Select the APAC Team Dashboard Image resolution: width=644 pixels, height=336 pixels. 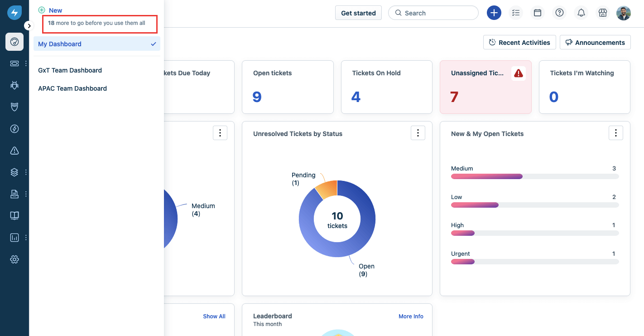[x=72, y=88]
